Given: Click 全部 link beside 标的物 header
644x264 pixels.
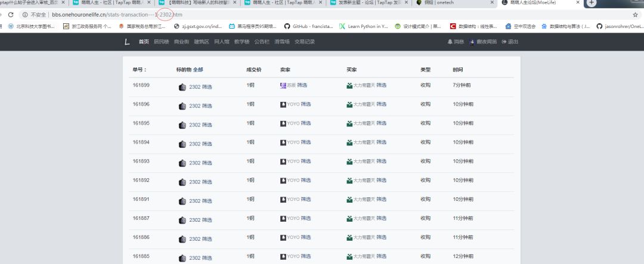Looking at the screenshot, I should click(x=198, y=70).
